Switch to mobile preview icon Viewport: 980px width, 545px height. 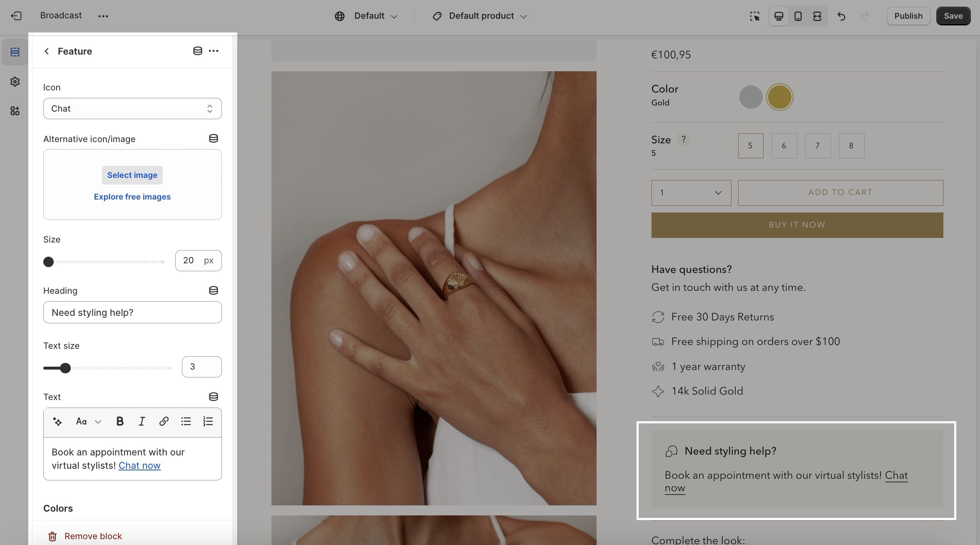click(x=798, y=16)
